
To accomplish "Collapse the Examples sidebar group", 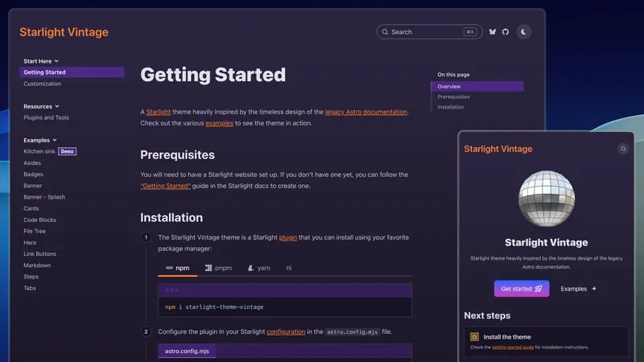I will [x=40, y=140].
